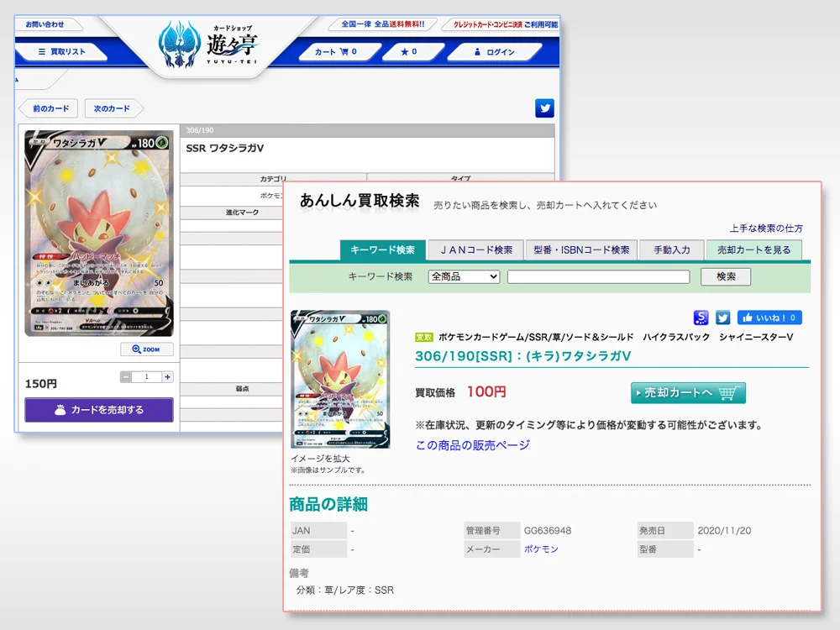Click the Yuyu-tei phoenix logo
840x630 pixels.
pos(180,45)
